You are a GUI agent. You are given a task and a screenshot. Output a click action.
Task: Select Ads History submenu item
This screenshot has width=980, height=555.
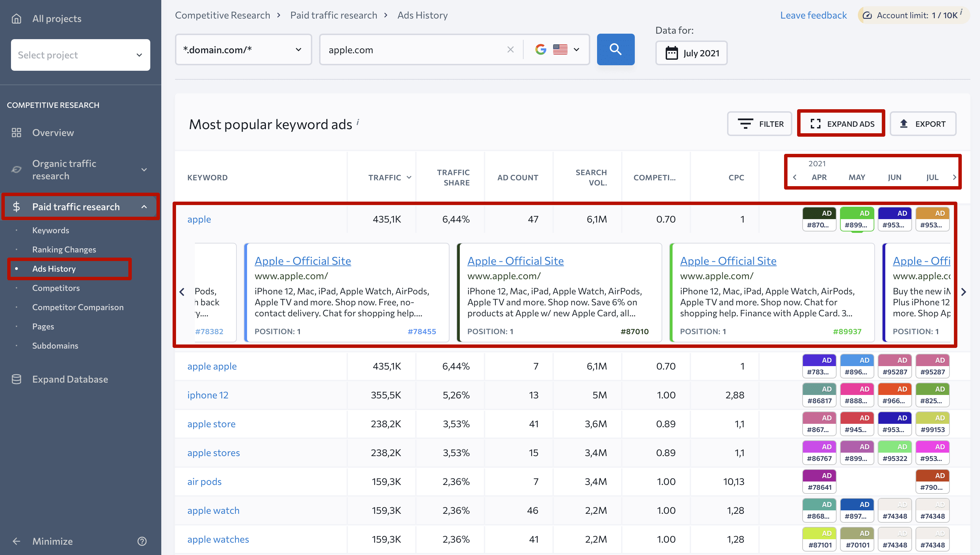click(54, 269)
